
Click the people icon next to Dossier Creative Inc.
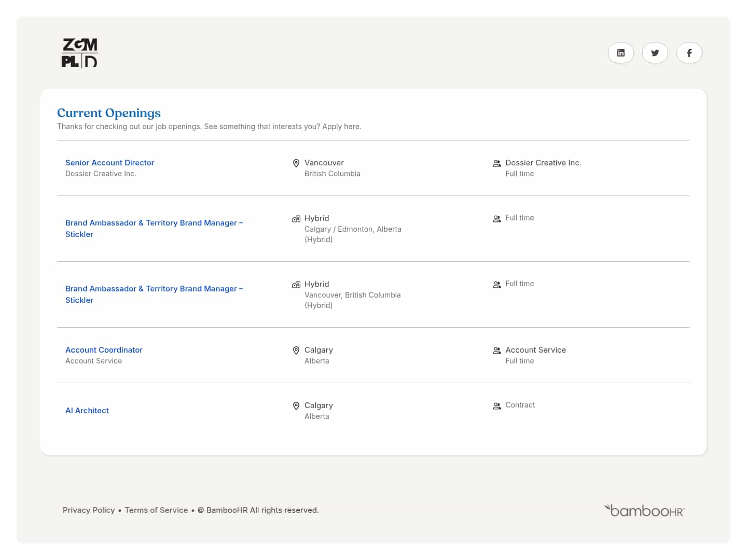point(496,163)
